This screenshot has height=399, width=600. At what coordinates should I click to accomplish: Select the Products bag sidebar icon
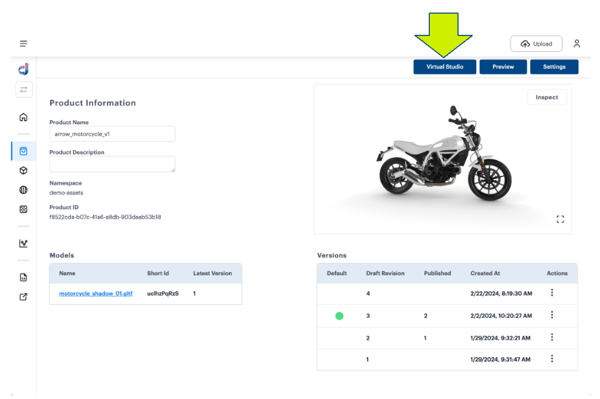(x=23, y=151)
